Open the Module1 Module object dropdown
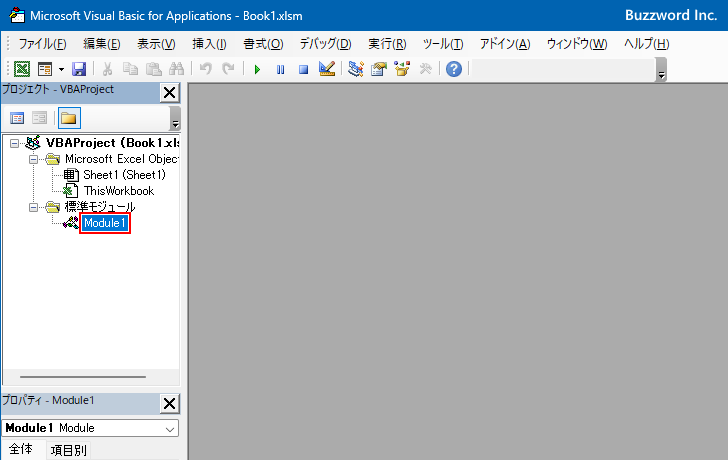The image size is (728, 460). (x=170, y=428)
